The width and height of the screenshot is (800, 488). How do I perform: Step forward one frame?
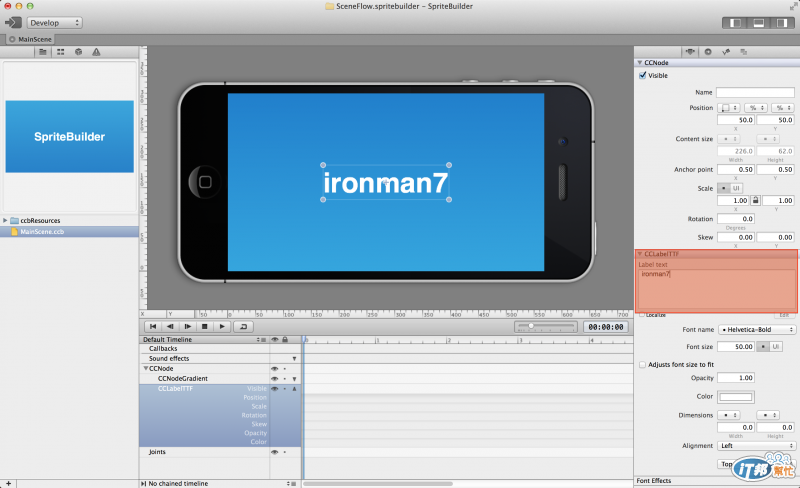(187, 327)
